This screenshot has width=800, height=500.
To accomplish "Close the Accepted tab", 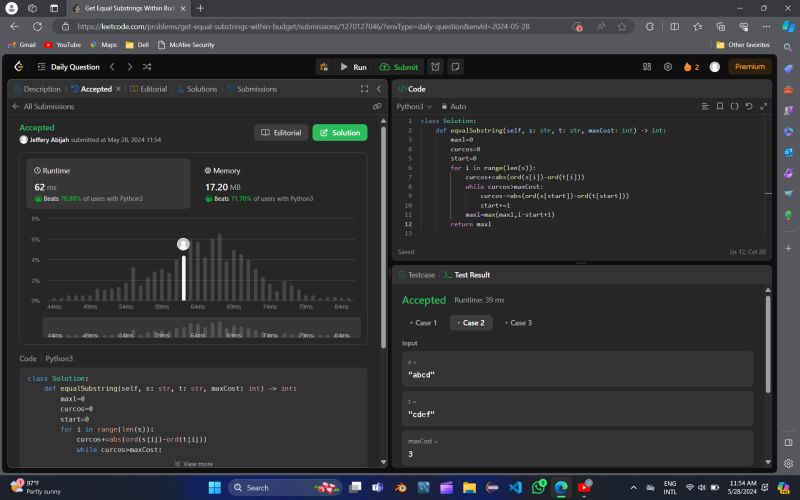I will click(x=118, y=89).
